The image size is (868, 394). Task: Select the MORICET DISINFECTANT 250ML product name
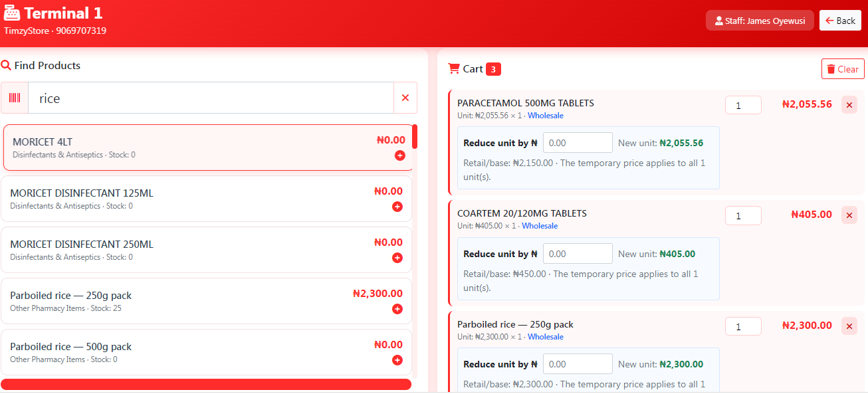coord(82,245)
